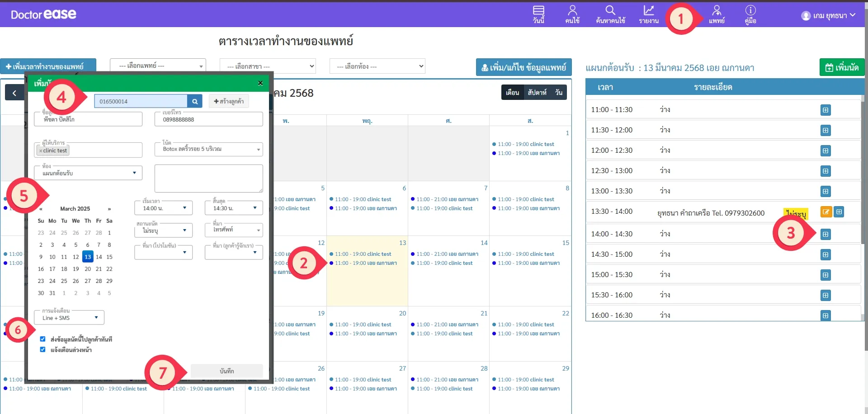This screenshot has width=868, height=414.
Task: Click orange edit icon on 13:30 appointment
Action: pyautogui.click(x=826, y=212)
